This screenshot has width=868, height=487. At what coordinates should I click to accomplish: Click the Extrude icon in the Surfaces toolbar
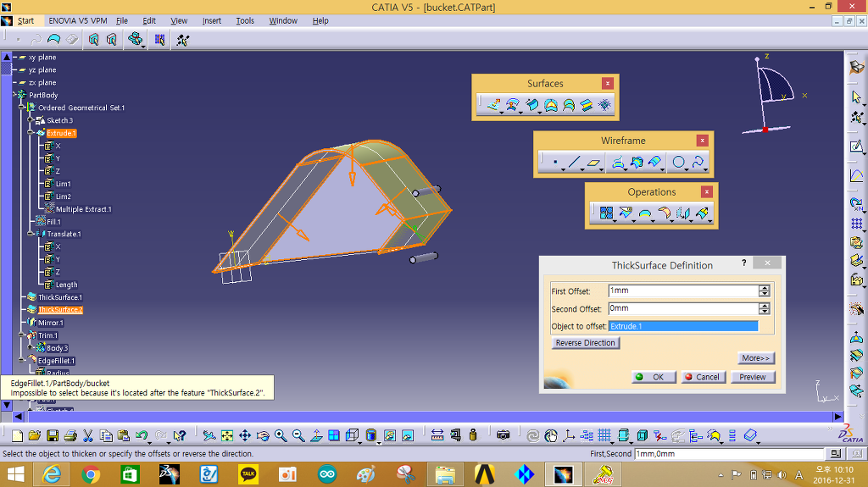494,106
